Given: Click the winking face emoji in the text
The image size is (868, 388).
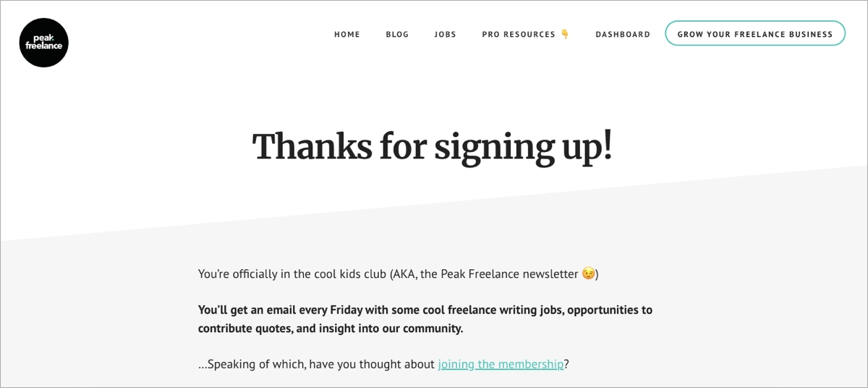Looking at the screenshot, I should (x=588, y=274).
